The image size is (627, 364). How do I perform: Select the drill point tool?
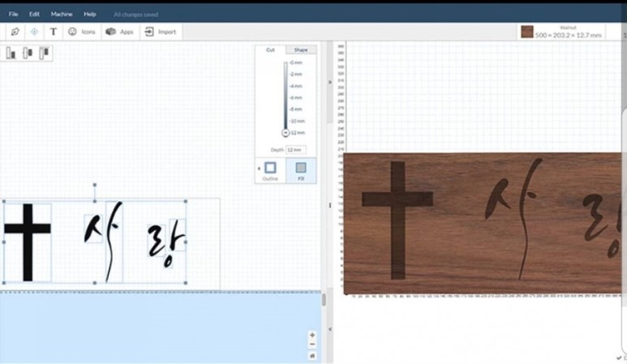34,32
